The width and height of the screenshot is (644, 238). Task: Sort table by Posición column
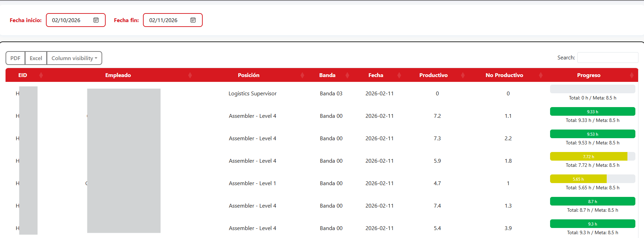(248, 75)
